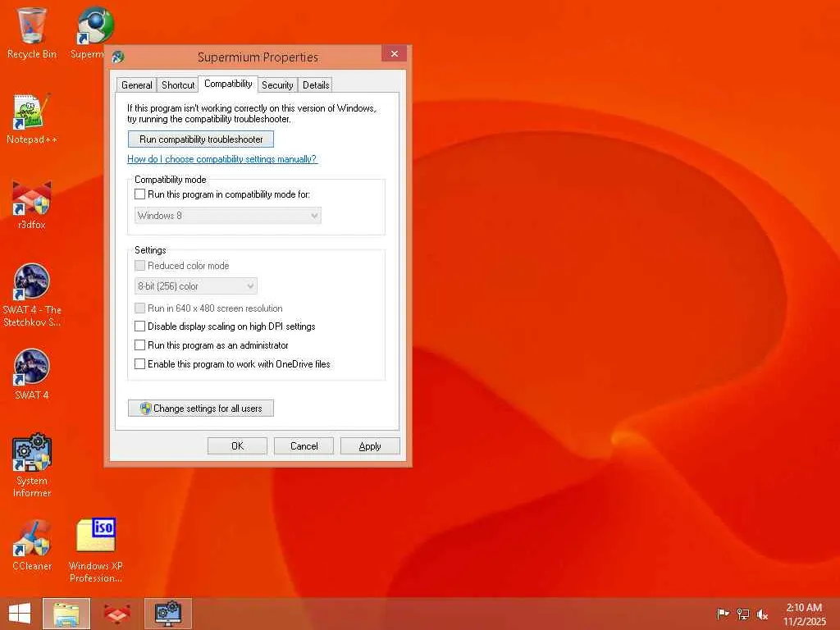
Task: Open r3dfox from the taskbar
Action: (116, 614)
